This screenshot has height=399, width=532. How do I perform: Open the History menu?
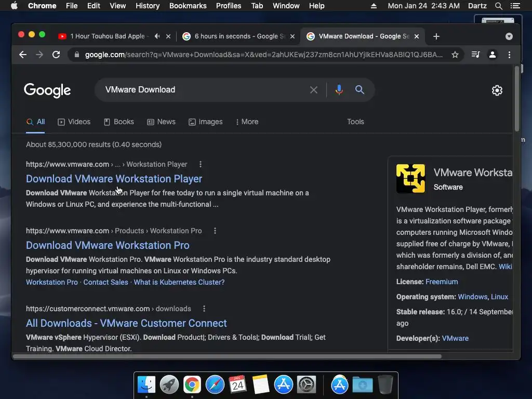point(148,6)
